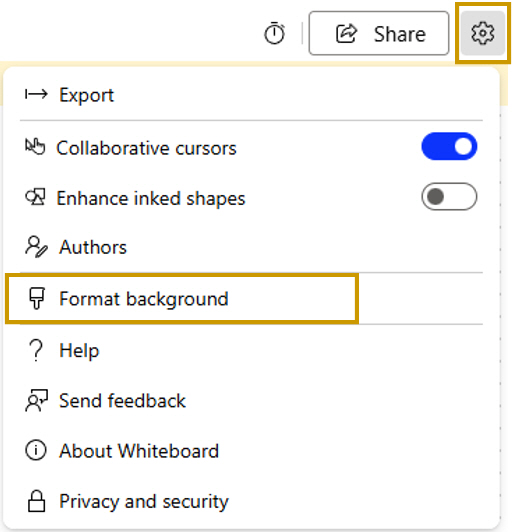Click the Settings gear icon
Image resolution: width=514 pixels, height=532 pixels.
[483, 33]
